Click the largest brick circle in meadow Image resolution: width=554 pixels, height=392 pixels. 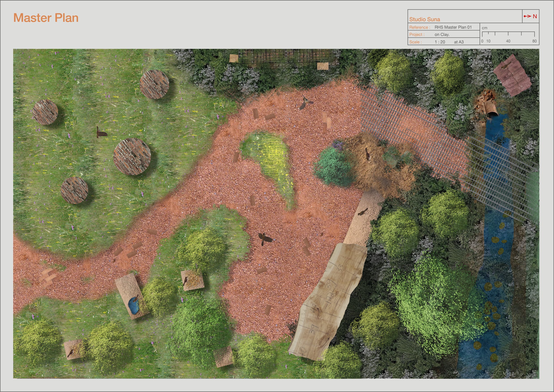point(132,157)
